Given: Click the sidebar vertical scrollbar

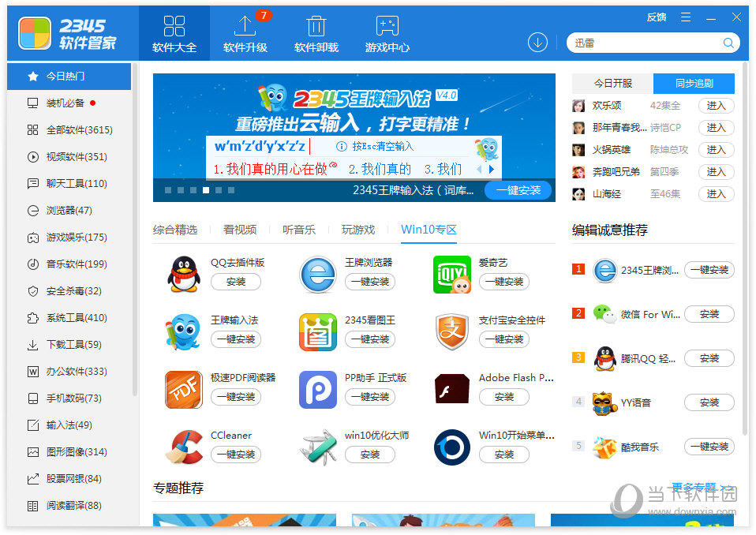Looking at the screenshot, I should coord(135,231).
